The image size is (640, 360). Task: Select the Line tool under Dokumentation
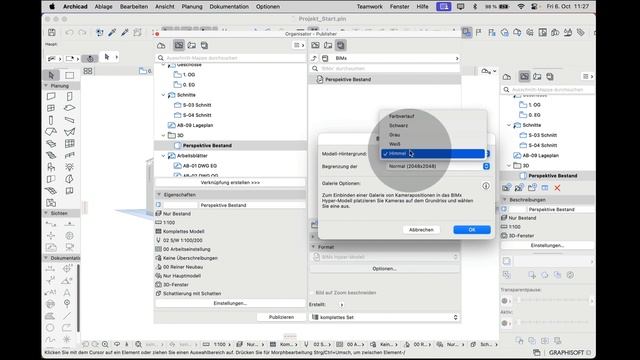67,316
